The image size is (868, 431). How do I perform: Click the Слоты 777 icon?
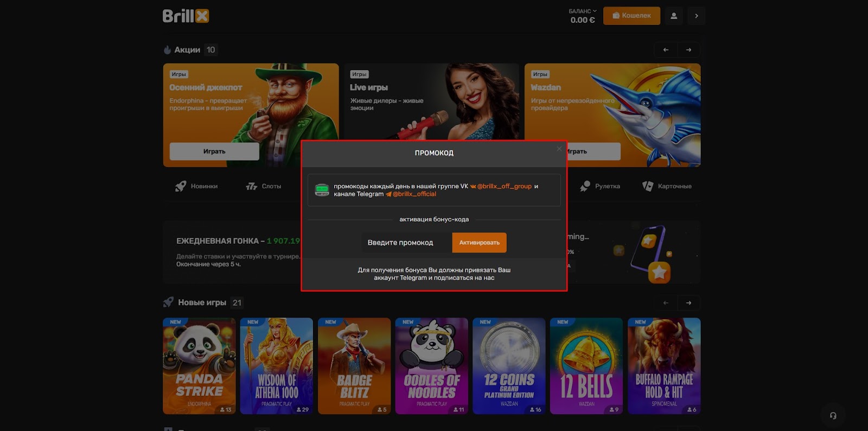pyautogui.click(x=251, y=186)
